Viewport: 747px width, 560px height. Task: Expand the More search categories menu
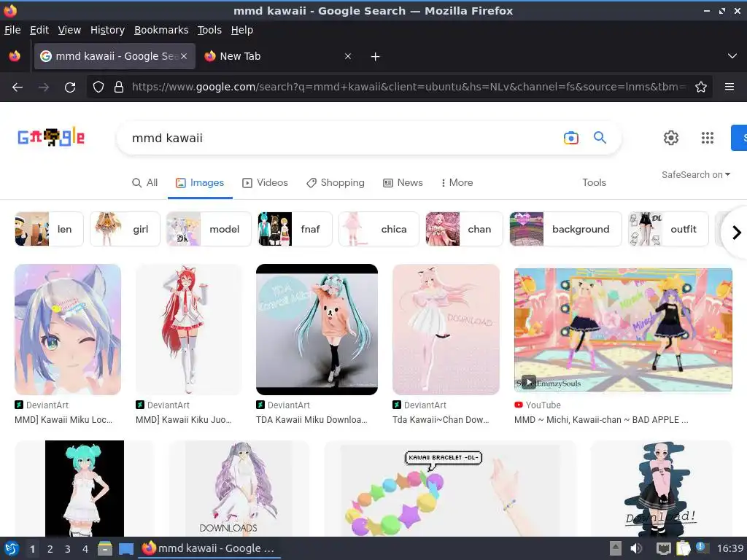[457, 183]
